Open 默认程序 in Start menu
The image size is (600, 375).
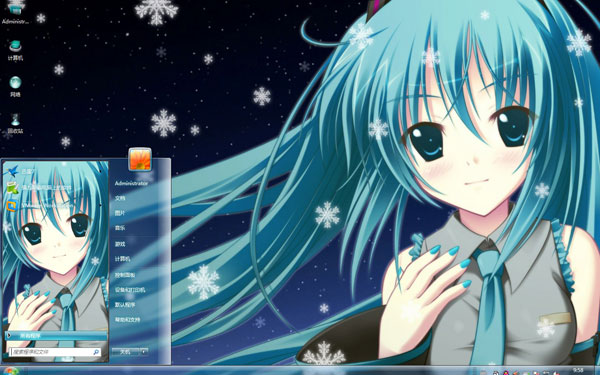(125, 305)
